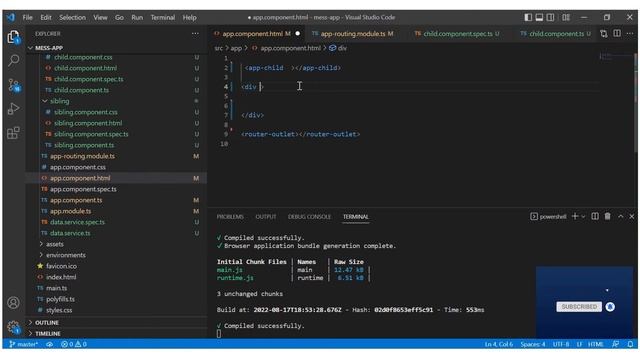Open Explorer more actions ellipsis
The width and height of the screenshot is (640, 360).
point(195,34)
